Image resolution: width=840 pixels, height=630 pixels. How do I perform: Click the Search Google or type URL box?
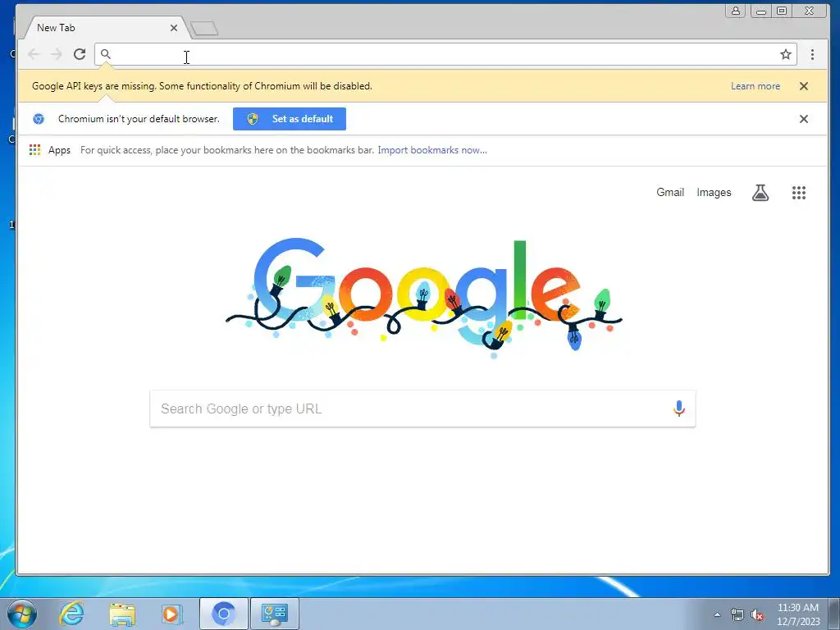[422, 409]
